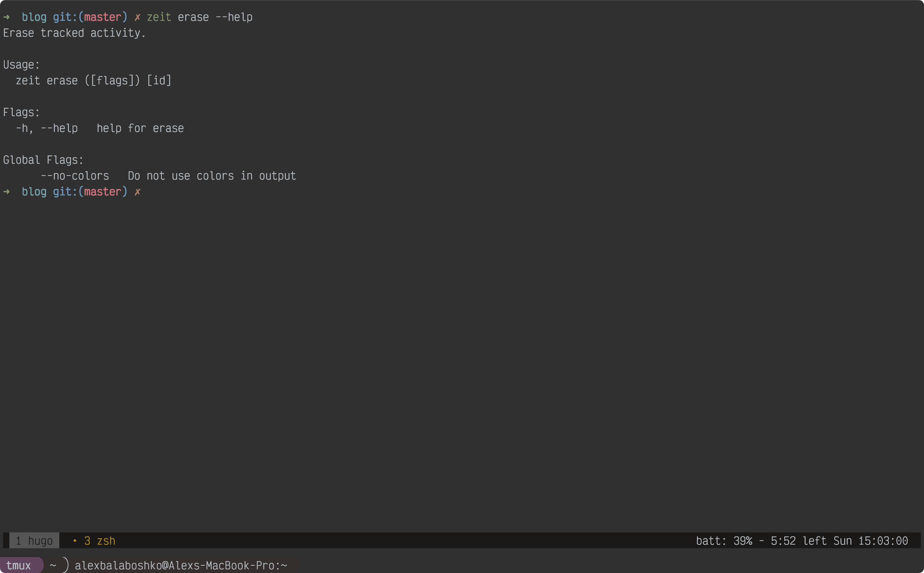Click the green arrow on the last prompt line

coord(7,192)
